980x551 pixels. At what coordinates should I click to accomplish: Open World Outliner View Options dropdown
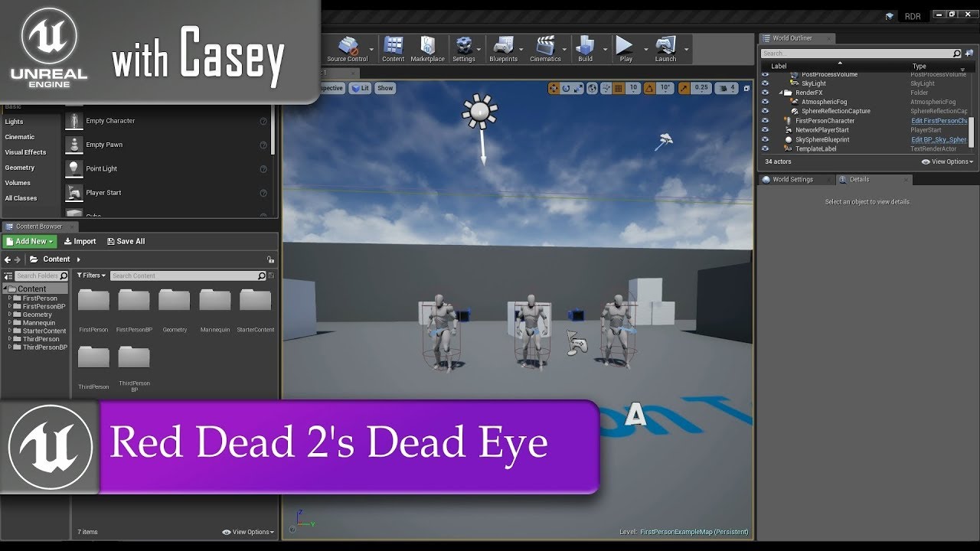click(x=947, y=161)
